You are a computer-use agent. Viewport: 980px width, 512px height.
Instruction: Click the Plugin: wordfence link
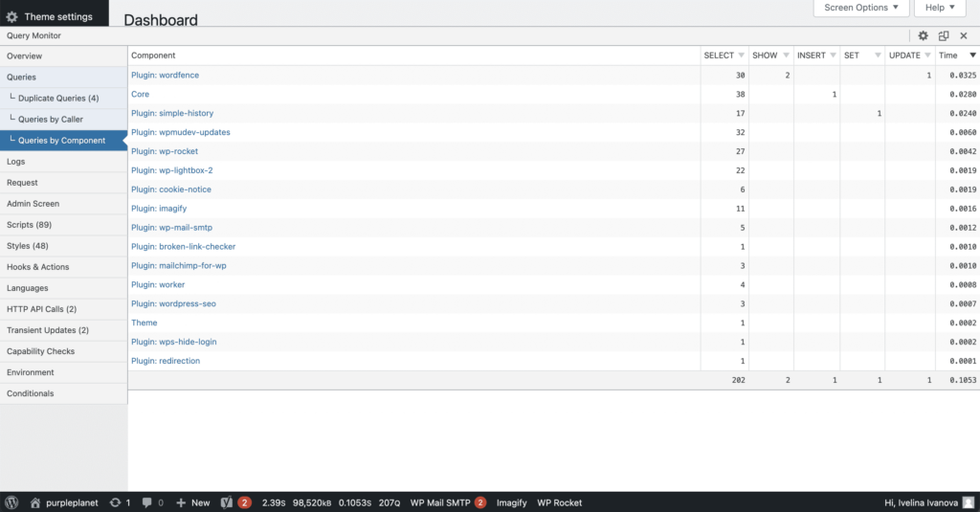pyautogui.click(x=165, y=75)
